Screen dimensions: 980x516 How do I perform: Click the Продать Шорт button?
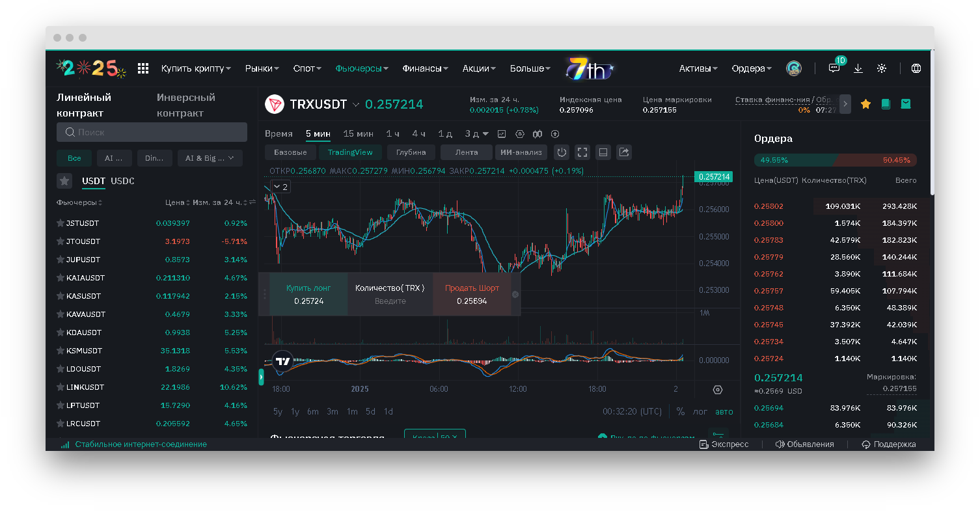[x=472, y=294]
